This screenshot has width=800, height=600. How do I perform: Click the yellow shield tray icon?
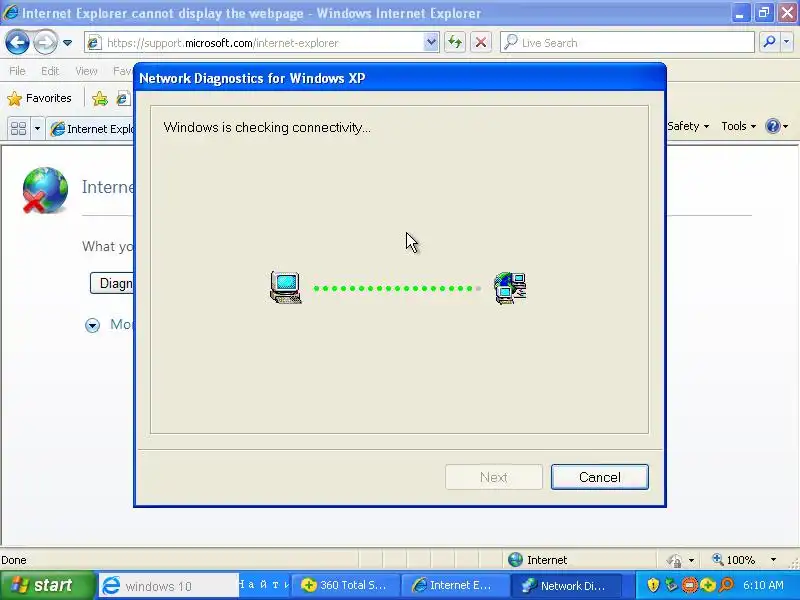pyautogui.click(x=653, y=585)
